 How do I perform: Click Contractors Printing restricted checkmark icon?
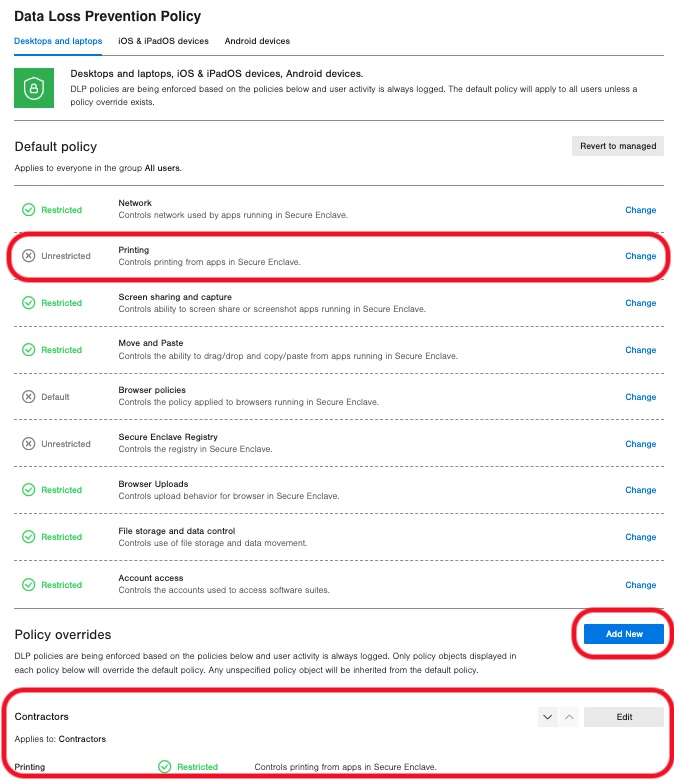tap(165, 767)
